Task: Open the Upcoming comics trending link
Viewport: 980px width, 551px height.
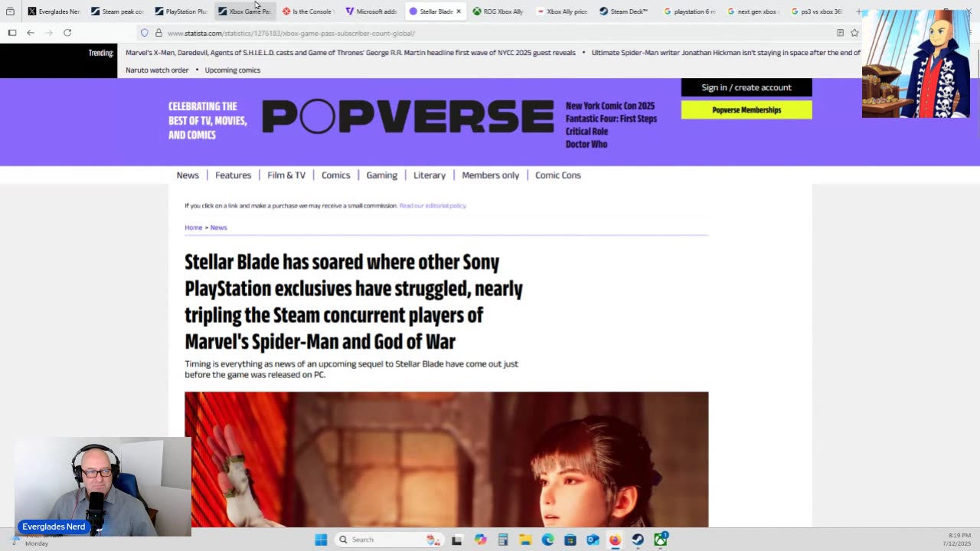Action: click(233, 70)
